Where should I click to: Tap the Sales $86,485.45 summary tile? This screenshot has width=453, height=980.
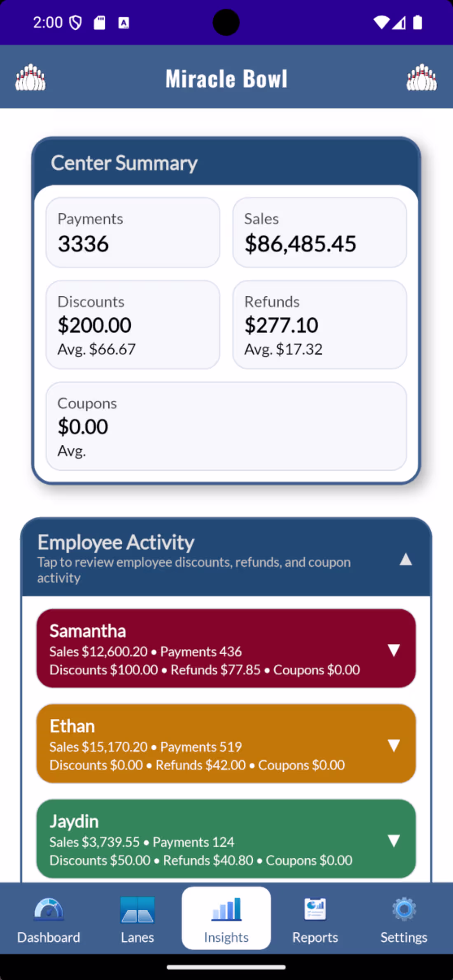(320, 232)
